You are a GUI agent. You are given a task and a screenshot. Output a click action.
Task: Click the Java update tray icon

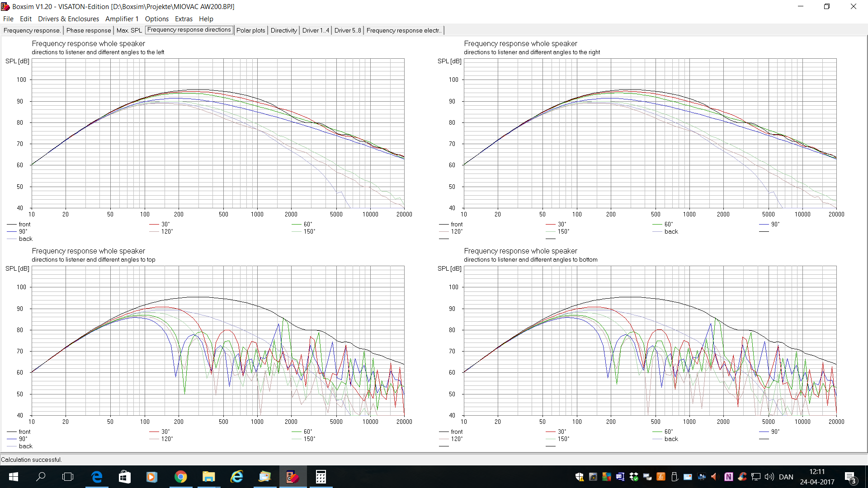point(660,477)
